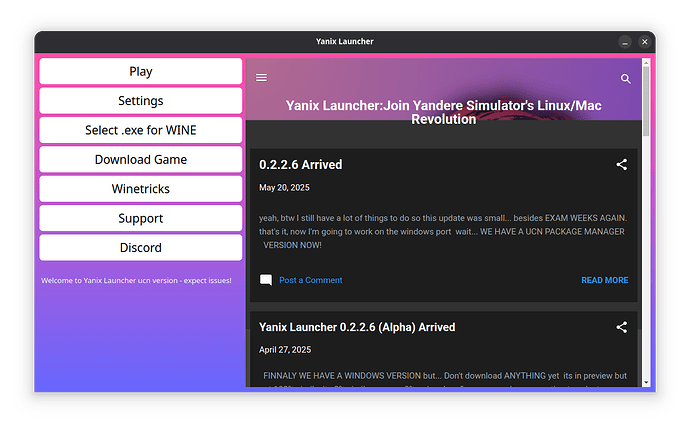Share the 0.2.2.6 (Alpha) Arrived post

point(621,327)
